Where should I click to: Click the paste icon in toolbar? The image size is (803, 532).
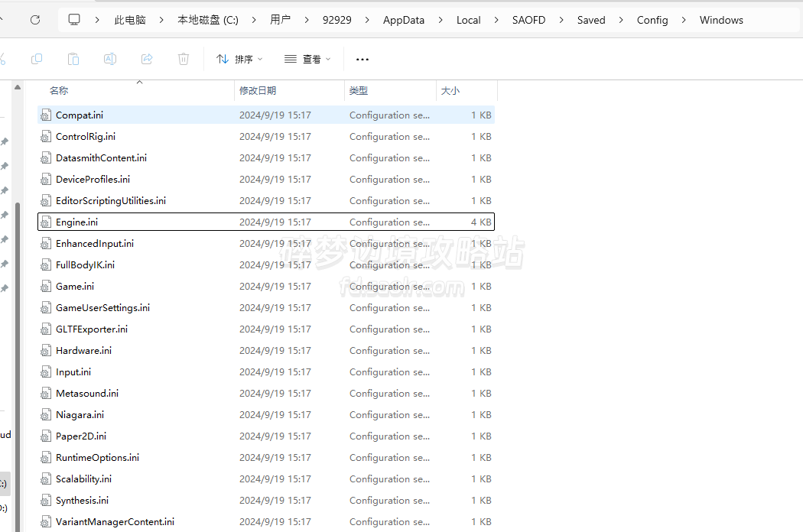pos(73,59)
